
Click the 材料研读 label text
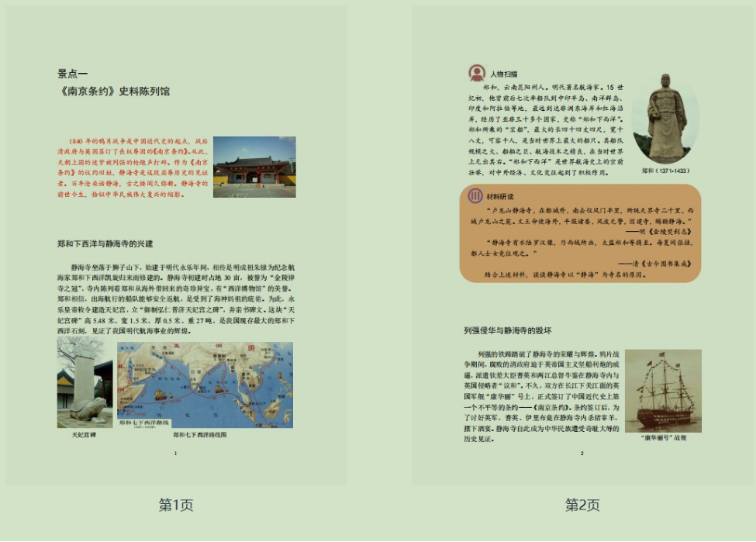point(500,197)
